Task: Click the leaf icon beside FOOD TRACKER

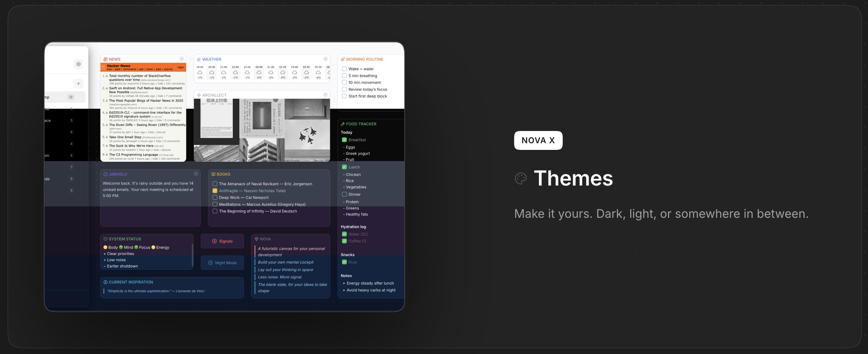Action: (343, 124)
